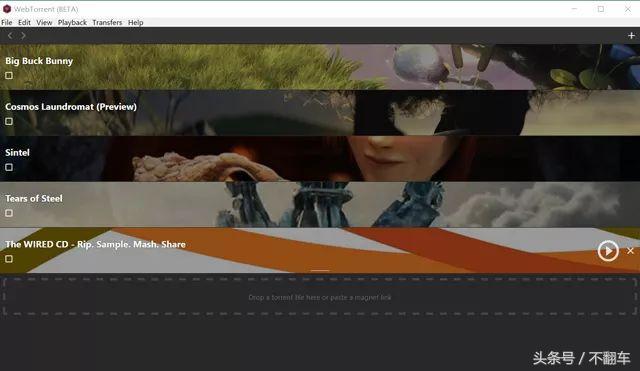Play The WIRED CD torrent
Viewport: 640px width, 371px height.
tap(608, 251)
